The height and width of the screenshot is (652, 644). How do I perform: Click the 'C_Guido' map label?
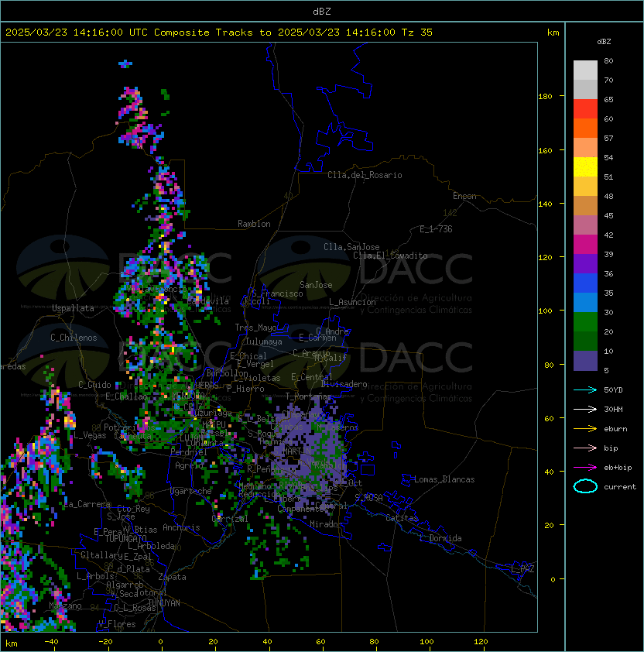94,385
